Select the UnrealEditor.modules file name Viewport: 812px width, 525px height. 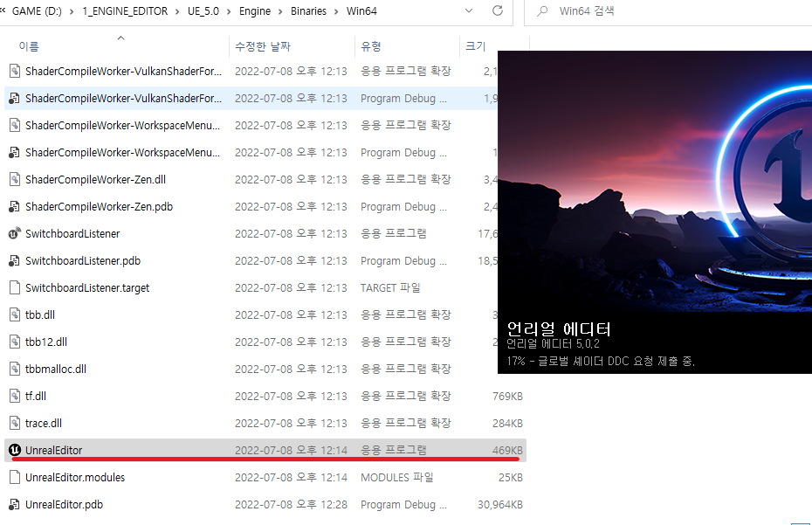pos(75,477)
